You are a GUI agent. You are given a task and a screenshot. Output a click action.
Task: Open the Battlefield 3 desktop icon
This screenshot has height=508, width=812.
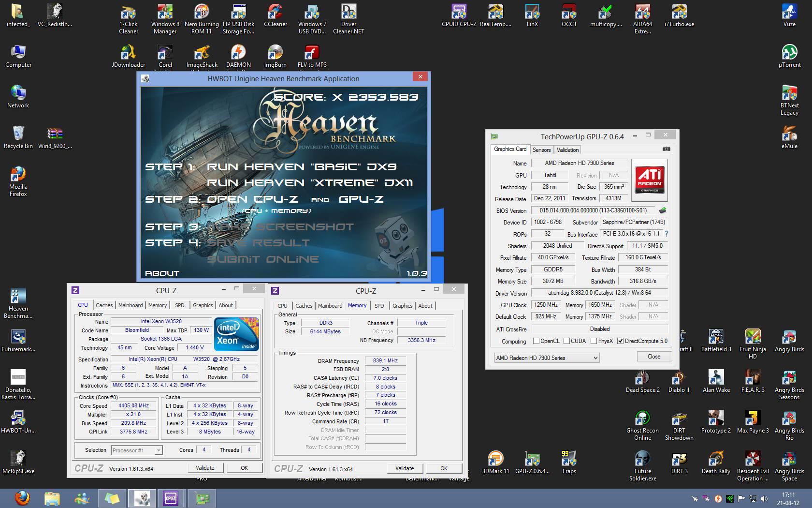[x=716, y=341]
